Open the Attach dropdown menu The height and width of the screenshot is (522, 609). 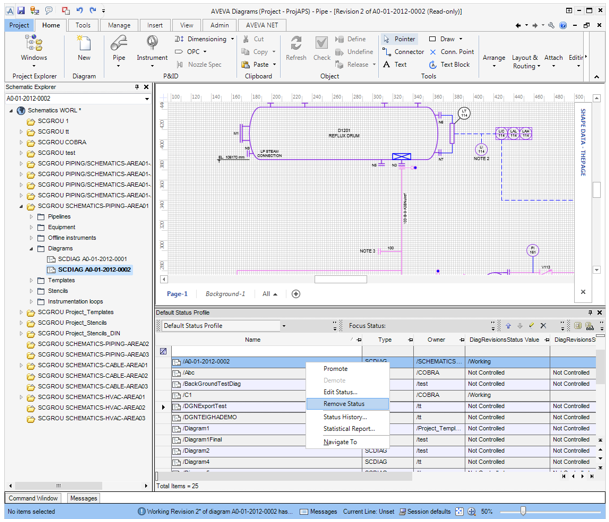tap(553, 61)
